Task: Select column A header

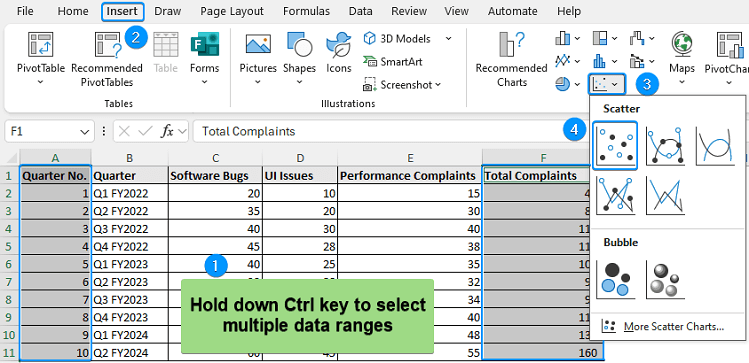Action: coord(55,158)
